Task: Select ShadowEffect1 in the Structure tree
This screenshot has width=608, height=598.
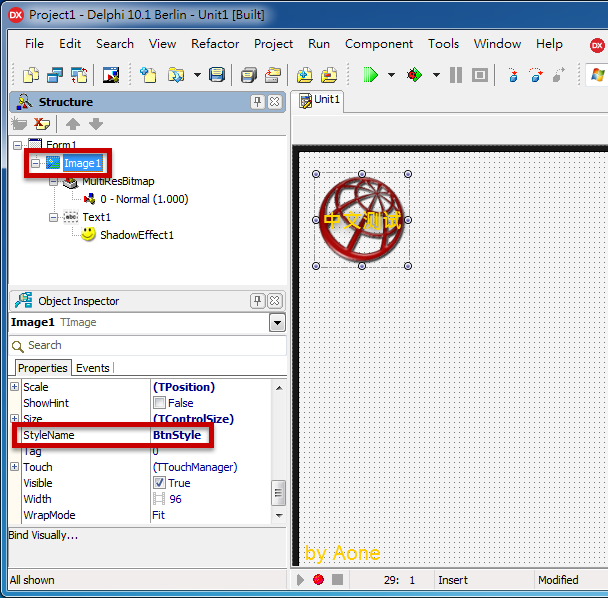Action: (137, 235)
